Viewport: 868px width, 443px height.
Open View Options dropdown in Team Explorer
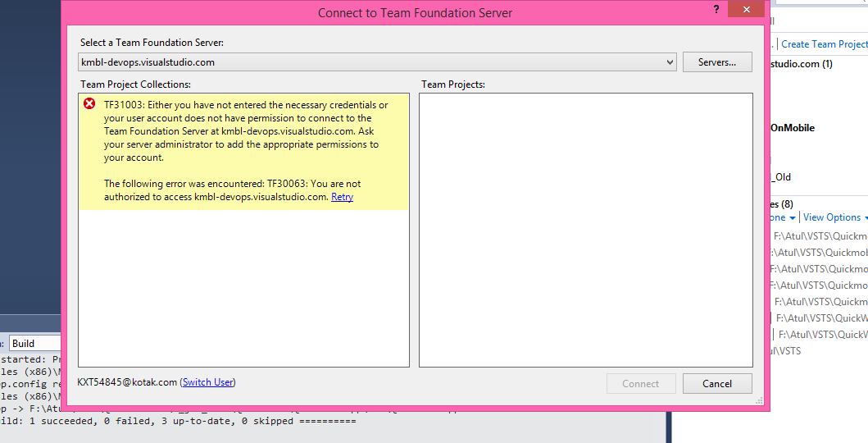pyautogui.click(x=835, y=217)
